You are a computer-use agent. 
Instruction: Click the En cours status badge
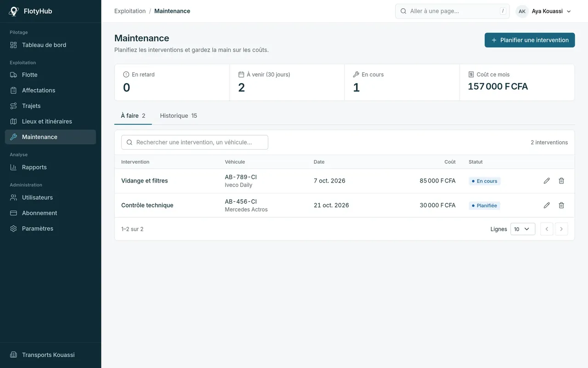[x=485, y=181]
